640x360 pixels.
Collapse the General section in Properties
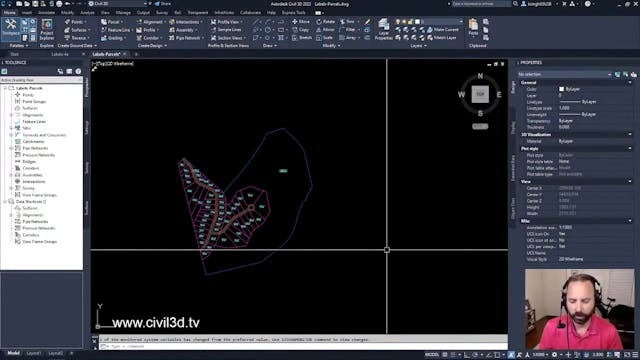click(629, 82)
